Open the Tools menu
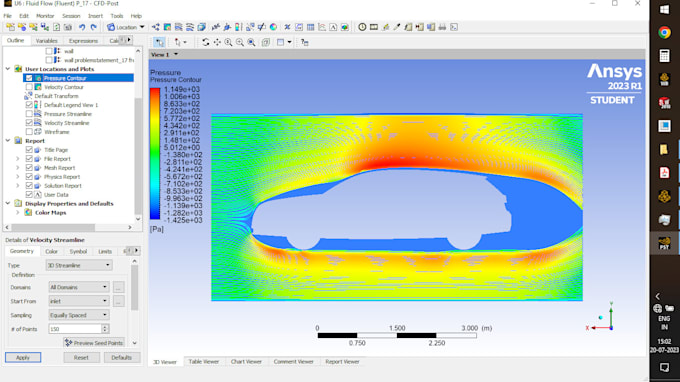 coord(117,16)
